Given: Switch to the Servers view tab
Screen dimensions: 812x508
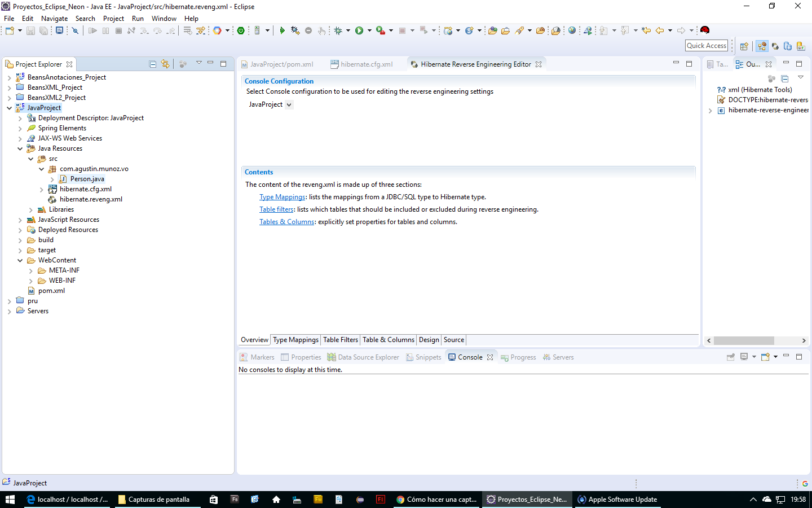Looking at the screenshot, I should [558, 357].
